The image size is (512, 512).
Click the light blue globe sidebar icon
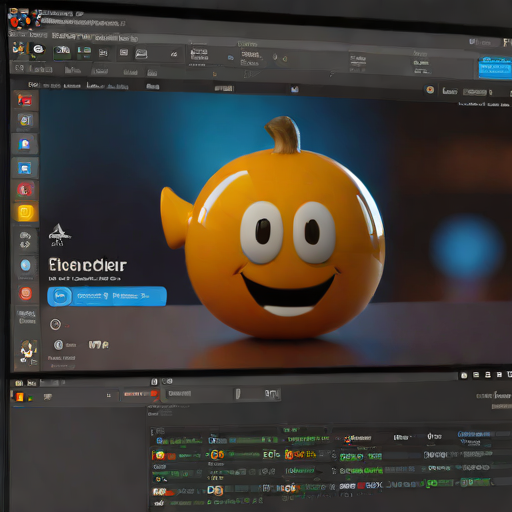(x=25, y=265)
